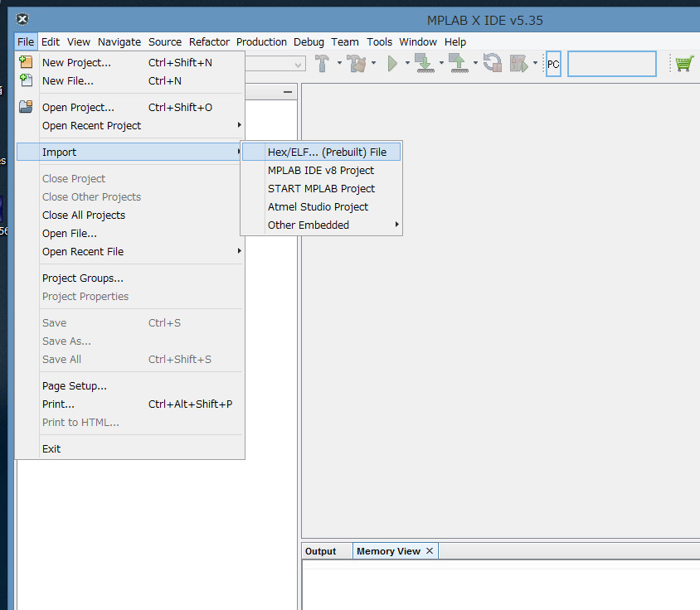Screen dimensions: 700x610
Task: Open Read Device Memory dropdown arrow
Action: coord(475,63)
